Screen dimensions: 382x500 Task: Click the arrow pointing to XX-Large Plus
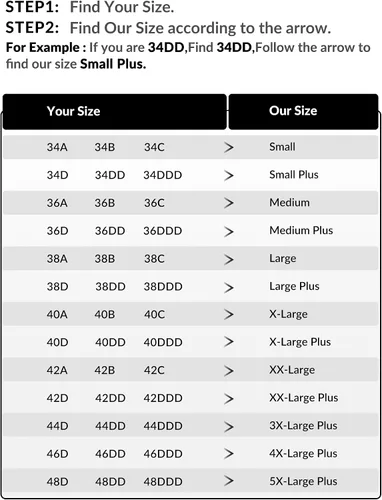[229, 398]
